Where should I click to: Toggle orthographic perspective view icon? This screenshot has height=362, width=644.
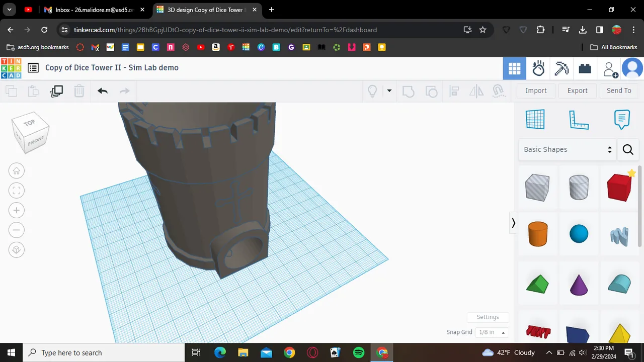[17, 250]
